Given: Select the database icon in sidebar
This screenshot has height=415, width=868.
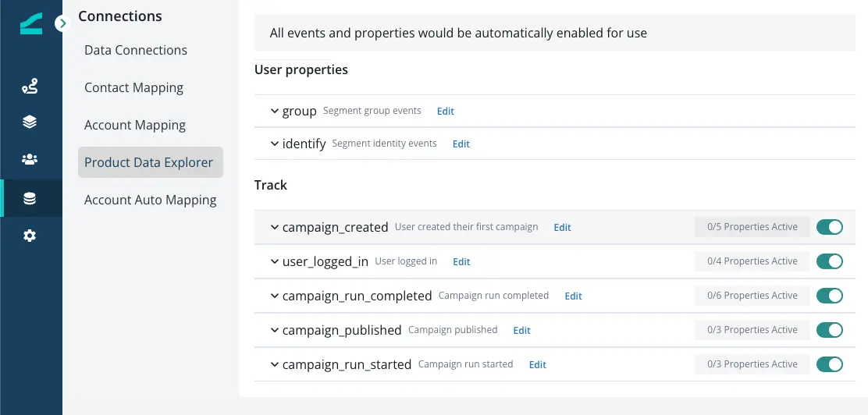Looking at the screenshot, I should 30,198.
